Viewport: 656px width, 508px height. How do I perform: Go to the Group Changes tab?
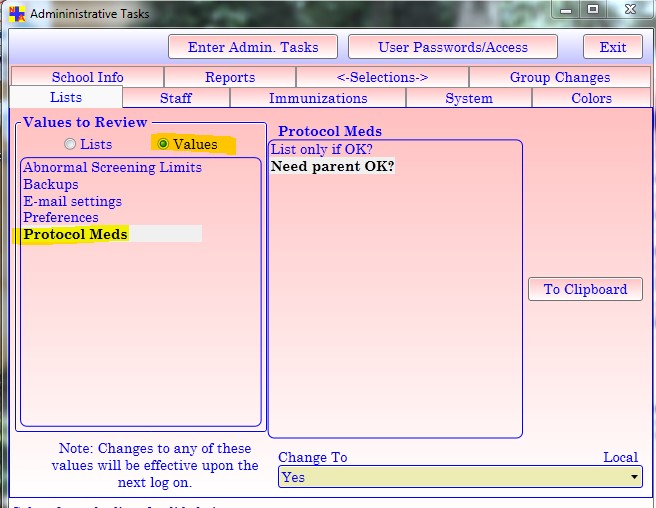[x=560, y=77]
